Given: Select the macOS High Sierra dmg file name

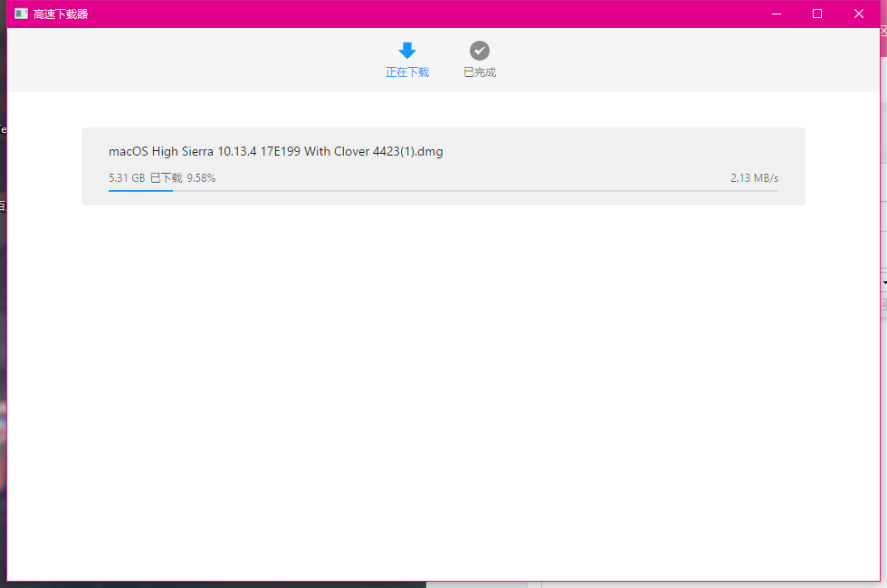Looking at the screenshot, I should click(x=275, y=152).
